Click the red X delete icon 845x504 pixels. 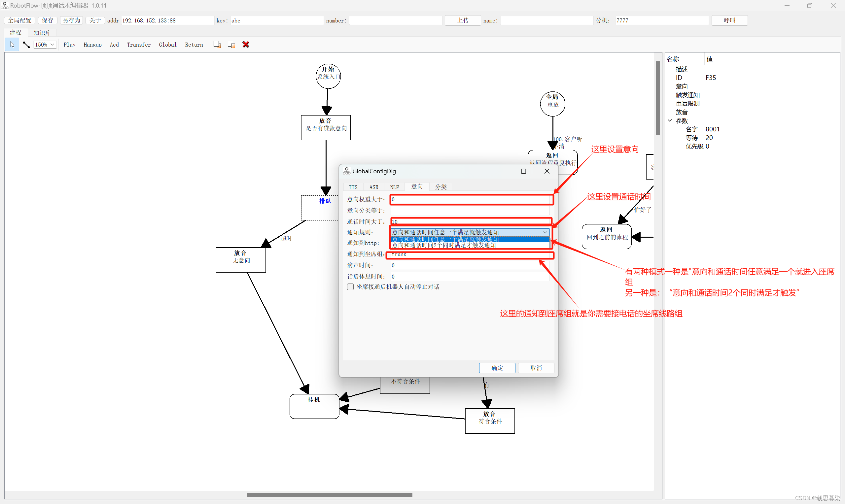pyautogui.click(x=246, y=45)
